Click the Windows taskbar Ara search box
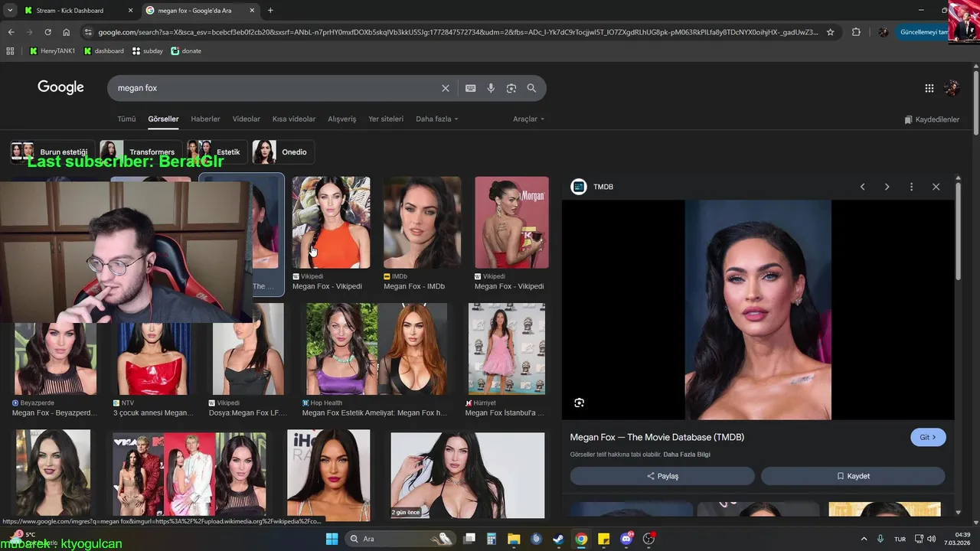Screen dimensions: 980x551 400,539
